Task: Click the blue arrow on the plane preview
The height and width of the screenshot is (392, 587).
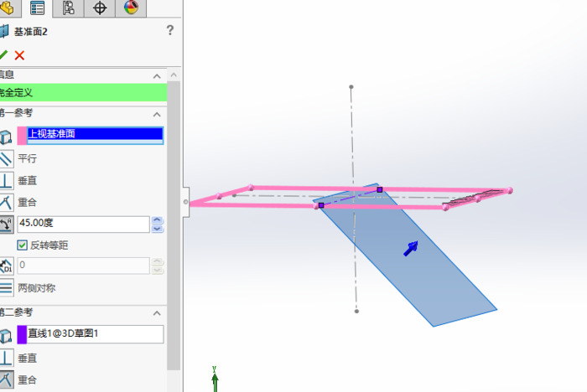Action: coord(411,248)
